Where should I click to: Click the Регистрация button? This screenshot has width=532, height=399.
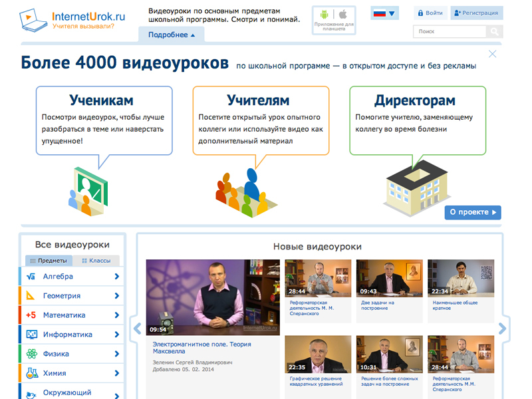tap(476, 13)
